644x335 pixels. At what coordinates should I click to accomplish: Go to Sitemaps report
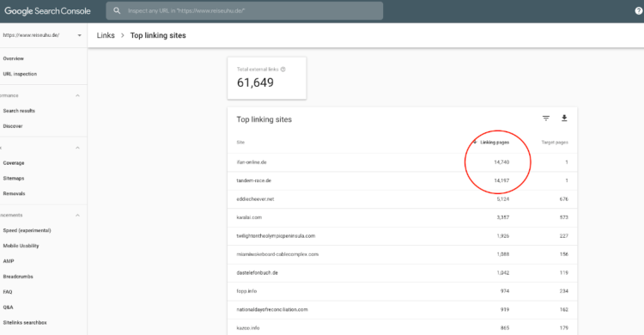pos(14,179)
